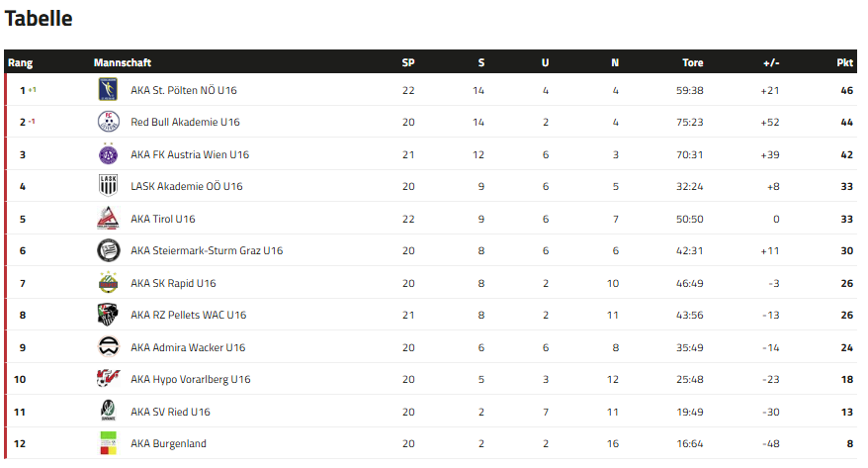Click the AKA St. Pölten NÖ U16 crest
The width and height of the screenshot is (868, 468).
[108, 90]
